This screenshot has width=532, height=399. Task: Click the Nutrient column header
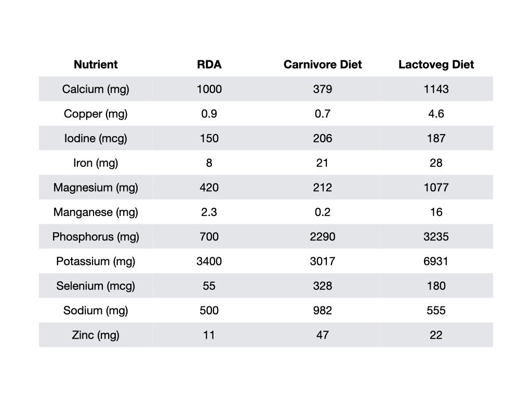[x=96, y=64]
